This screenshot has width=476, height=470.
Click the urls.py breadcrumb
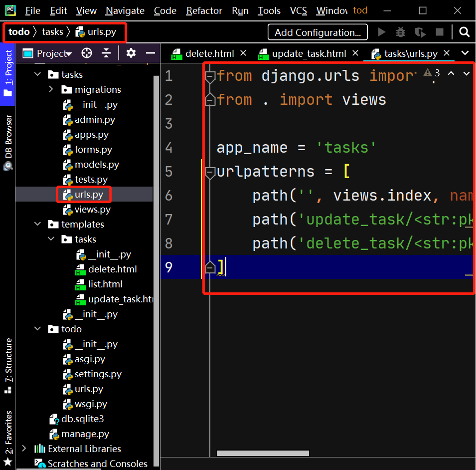click(96, 31)
